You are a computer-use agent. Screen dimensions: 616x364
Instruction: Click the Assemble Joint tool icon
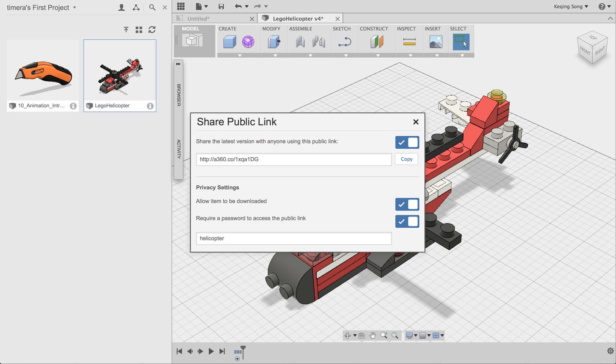point(300,41)
